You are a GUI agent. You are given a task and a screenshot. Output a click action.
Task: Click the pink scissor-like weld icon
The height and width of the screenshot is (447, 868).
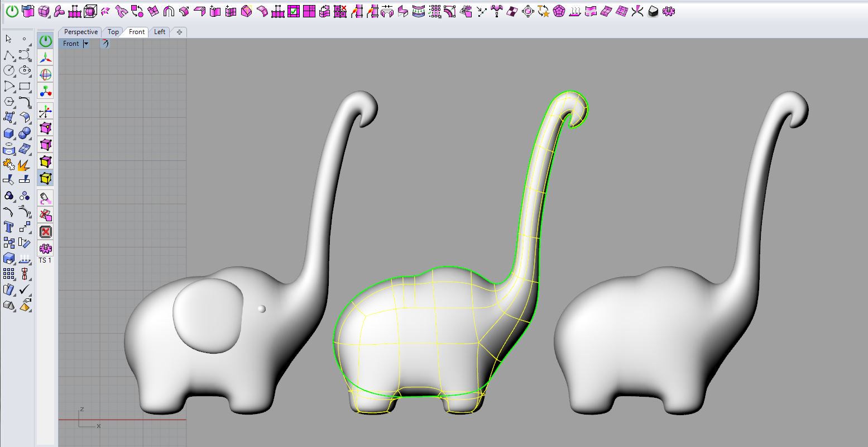[638, 11]
